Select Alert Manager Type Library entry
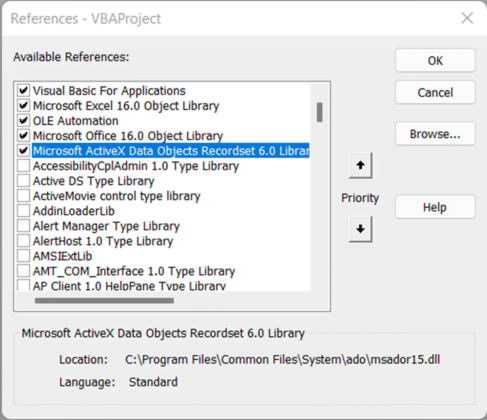This screenshot has width=487, height=420. [x=106, y=226]
